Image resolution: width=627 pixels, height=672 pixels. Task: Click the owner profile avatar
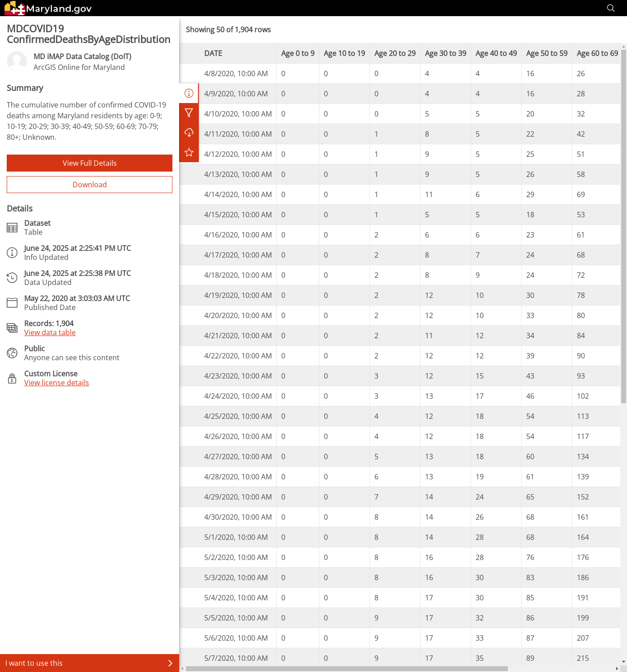pos(17,61)
